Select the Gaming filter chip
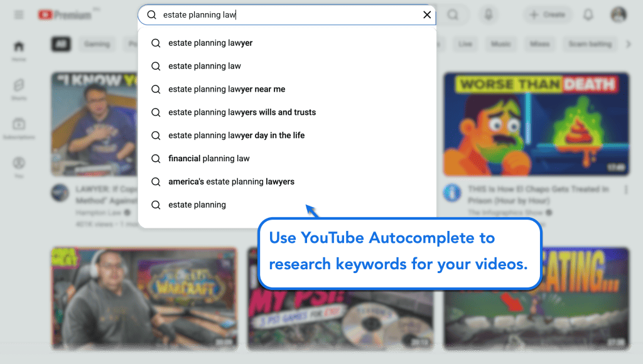The width and height of the screenshot is (643, 364). (x=97, y=44)
